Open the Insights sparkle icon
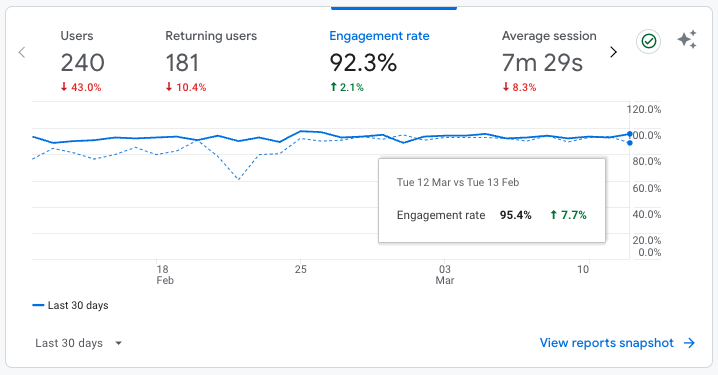 687,40
